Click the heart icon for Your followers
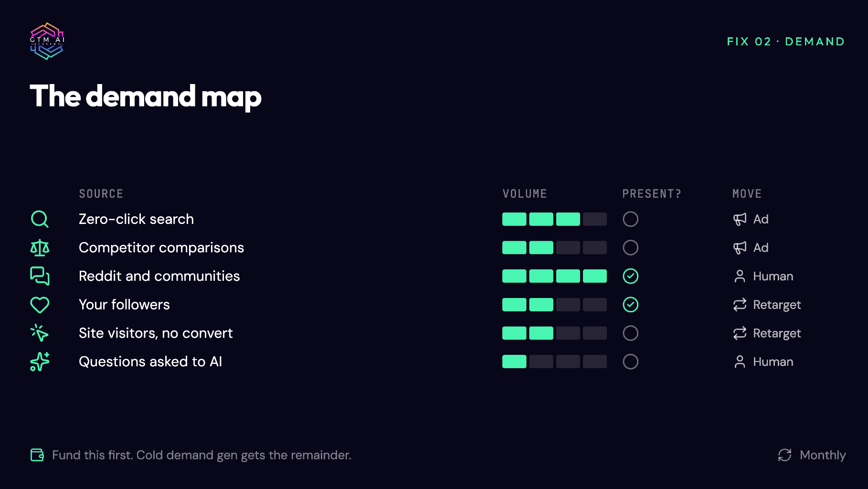 tap(40, 305)
